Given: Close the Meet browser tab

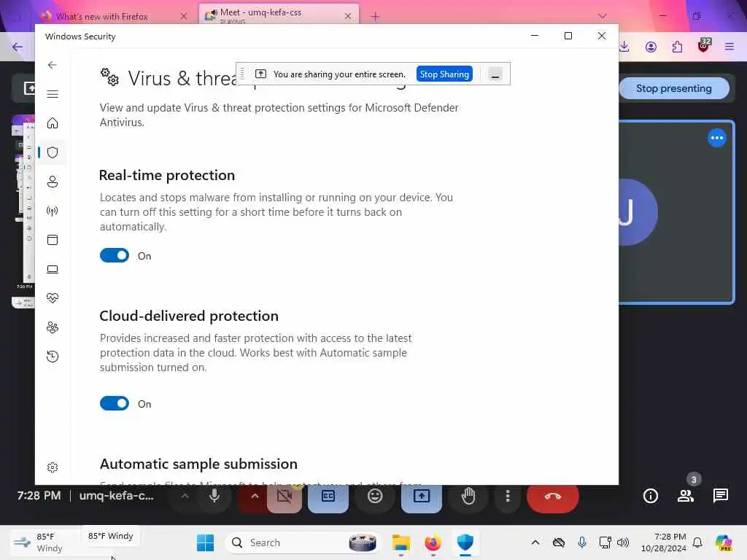Looking at the screenshot, I should [x=348, y=16].
